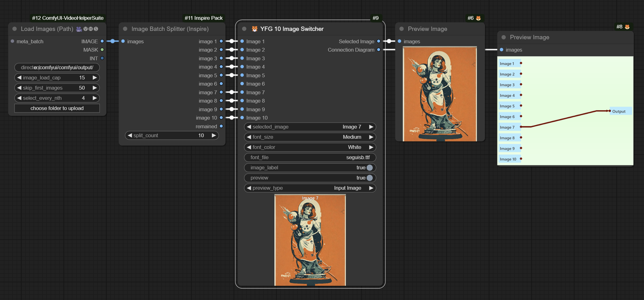
Task: Click the switcher's Image 1 input port
Action: click(x=242, y=41)
